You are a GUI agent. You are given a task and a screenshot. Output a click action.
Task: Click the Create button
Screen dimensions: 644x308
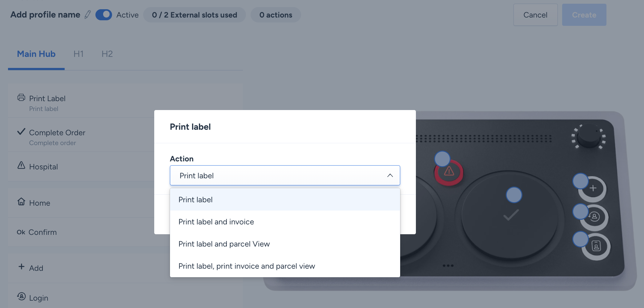pos(584,15)
